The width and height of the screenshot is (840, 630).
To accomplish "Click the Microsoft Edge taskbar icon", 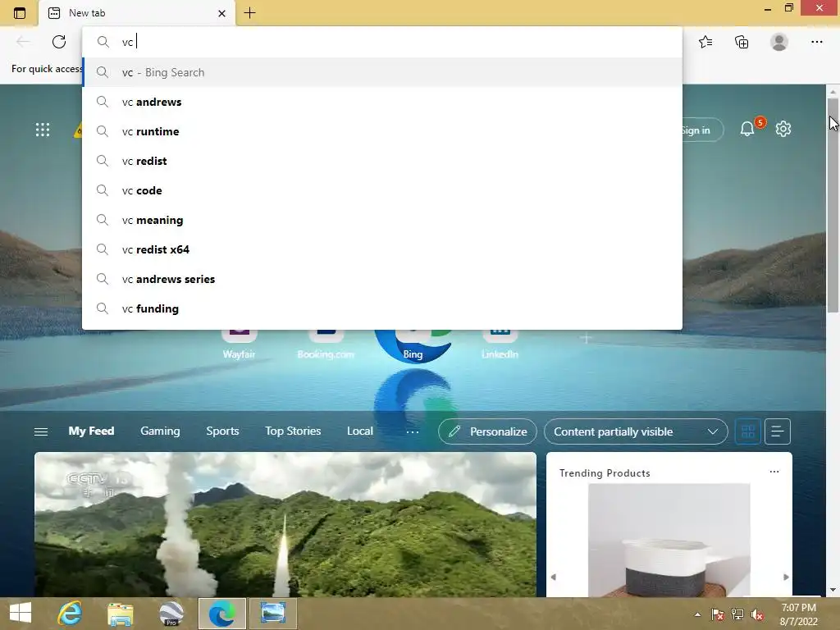I will click(221, 614).
